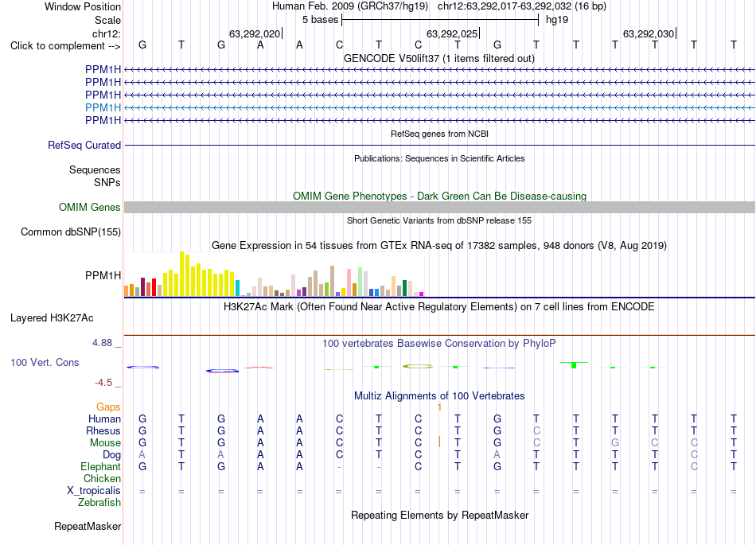Open the 'RepeatMasker' track label

pyautogui.click(x=88, y=526)
